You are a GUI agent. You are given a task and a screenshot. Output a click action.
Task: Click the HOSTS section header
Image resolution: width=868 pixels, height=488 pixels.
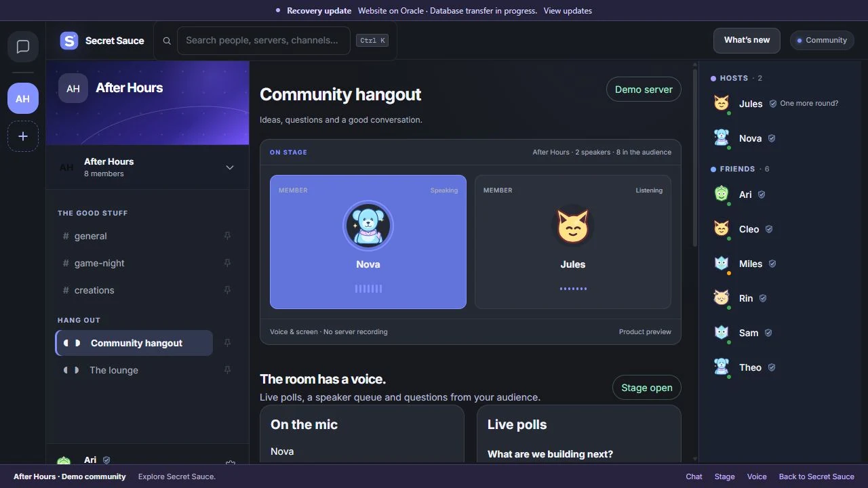coord(736,78)
